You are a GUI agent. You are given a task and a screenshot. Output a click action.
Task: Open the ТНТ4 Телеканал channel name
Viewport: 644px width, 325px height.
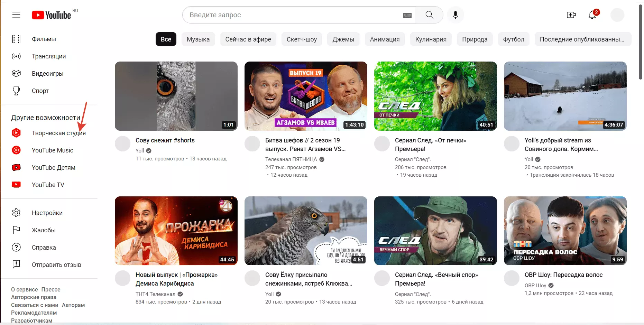[x=155, y=294]
